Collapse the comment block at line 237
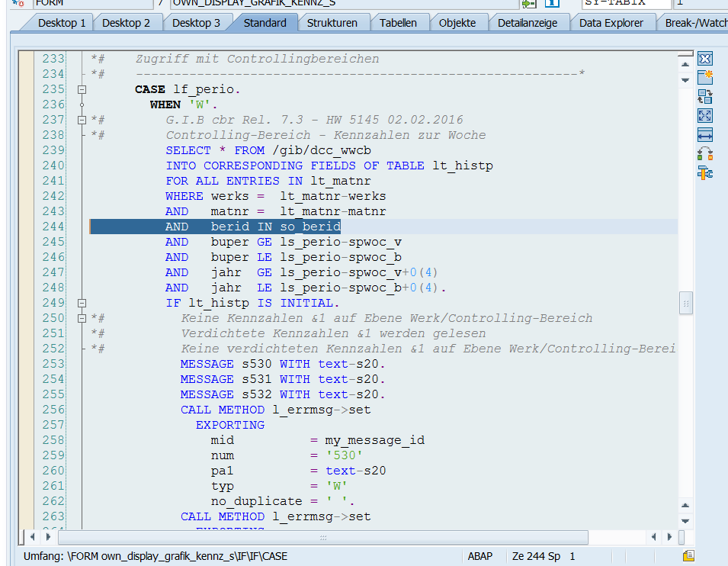Image resolution: width=728 pixels, height=566 pixels. (82, 120)
